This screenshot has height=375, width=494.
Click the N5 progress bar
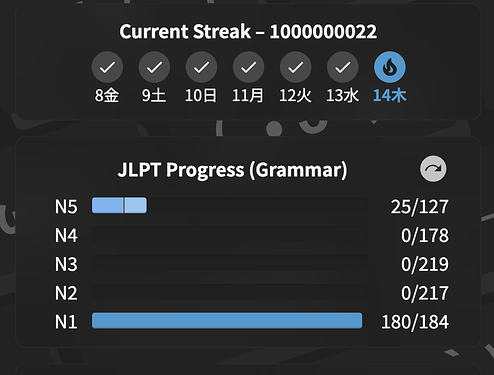point(230,205)
